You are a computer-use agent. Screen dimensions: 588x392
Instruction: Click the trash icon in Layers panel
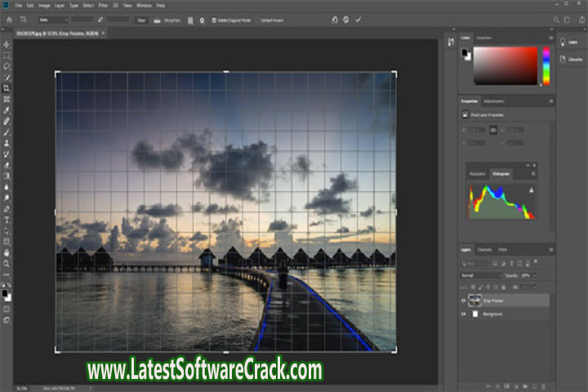(x=543, y=385)
